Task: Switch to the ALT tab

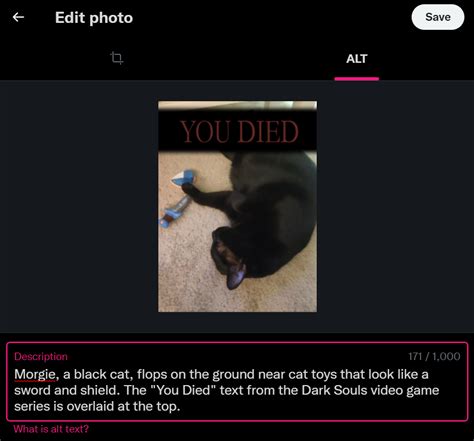Action: [356, 59]
